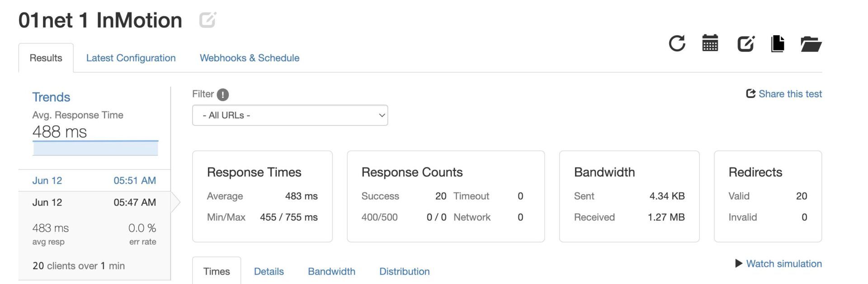Click the Network label
This screenshot has height=284, width=868.
pyautogui.click(x=472, y=217)
